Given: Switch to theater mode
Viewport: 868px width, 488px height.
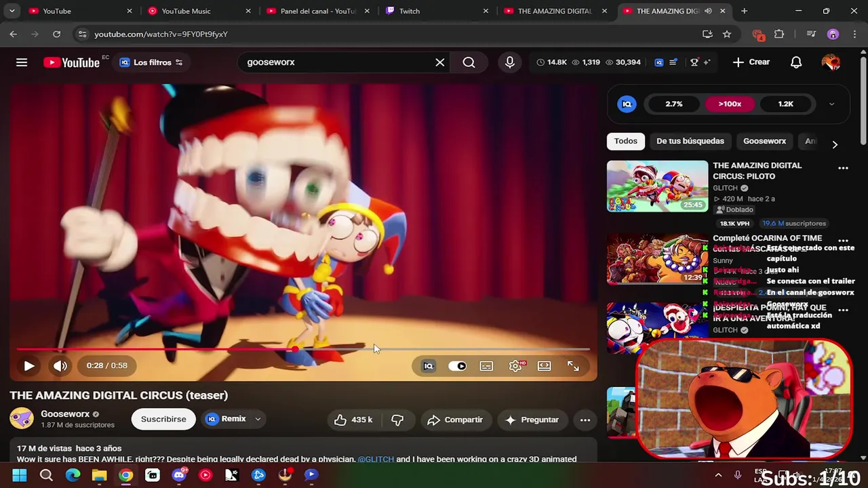Looking at the screenshot, I should click(545, 366).
